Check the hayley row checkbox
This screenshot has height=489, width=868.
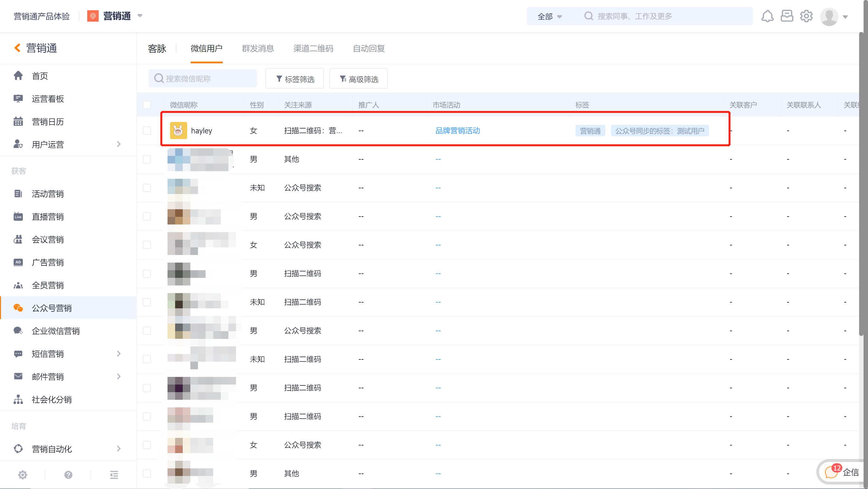pos(147,131)
